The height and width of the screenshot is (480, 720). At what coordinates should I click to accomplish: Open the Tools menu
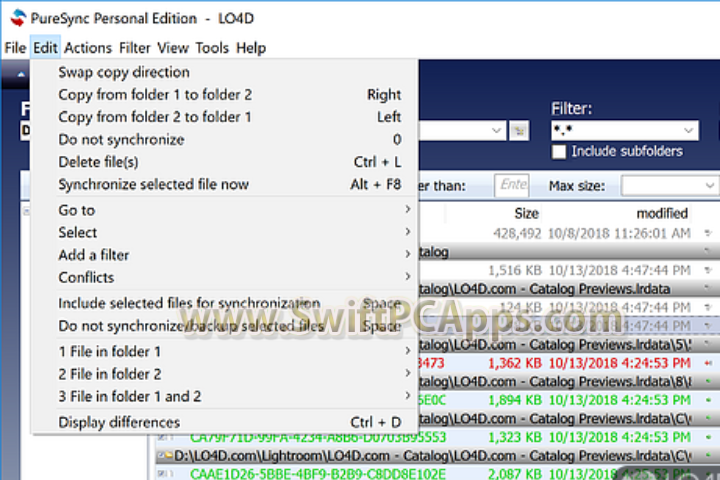212,48
